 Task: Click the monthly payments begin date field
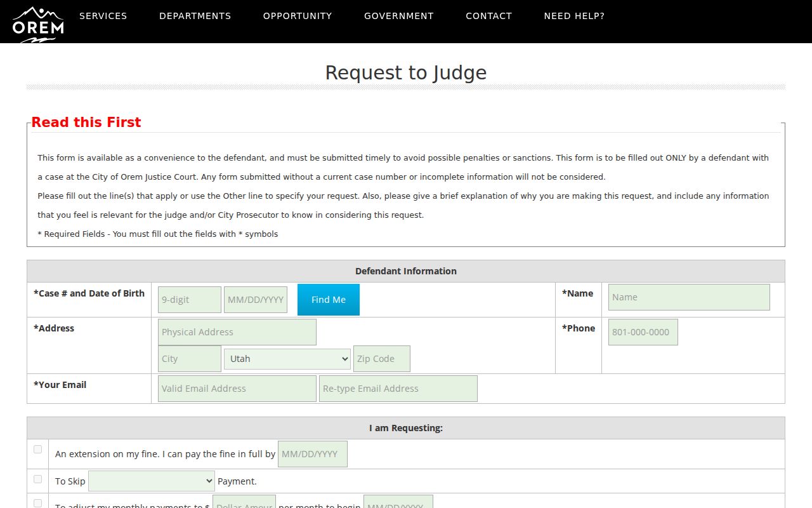click(x=398, y=502)
